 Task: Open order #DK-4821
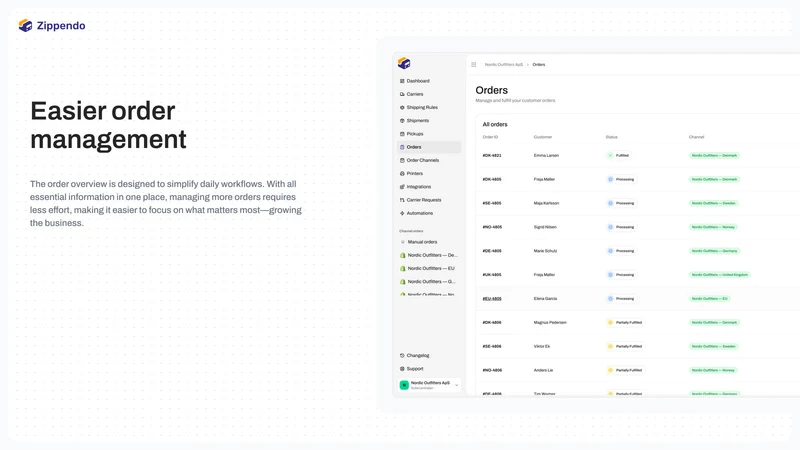(492, 156)
